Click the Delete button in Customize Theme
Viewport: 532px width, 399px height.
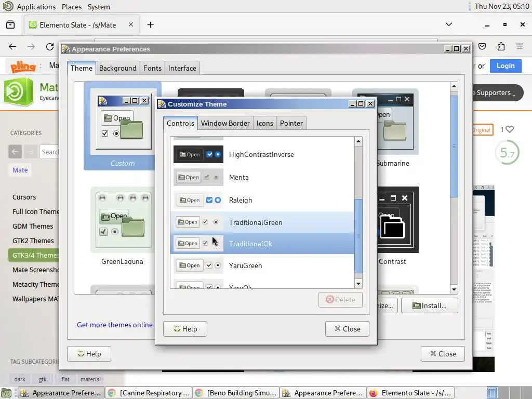(x=340, y=300)
